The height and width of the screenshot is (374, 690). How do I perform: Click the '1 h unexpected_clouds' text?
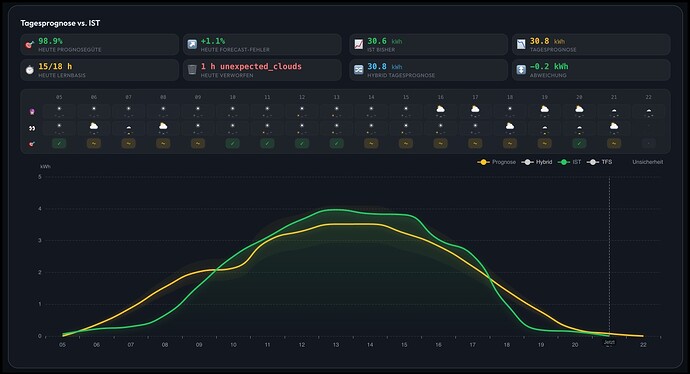pyautogui.click(x=251, y=66)
